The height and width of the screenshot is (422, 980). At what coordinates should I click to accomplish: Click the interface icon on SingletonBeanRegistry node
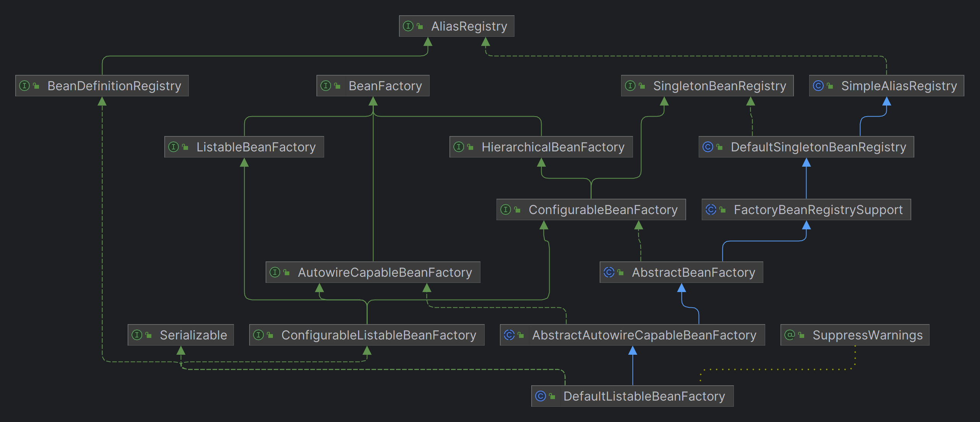[630, 86]
